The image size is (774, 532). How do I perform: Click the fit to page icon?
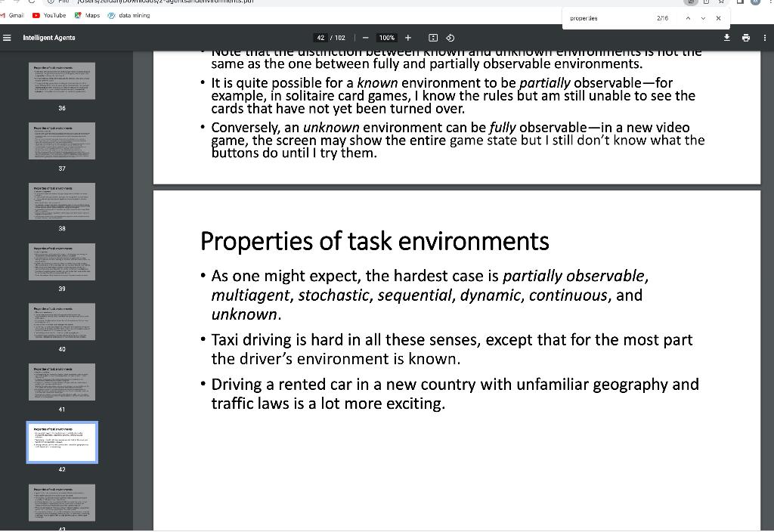[x=433, y=38]
